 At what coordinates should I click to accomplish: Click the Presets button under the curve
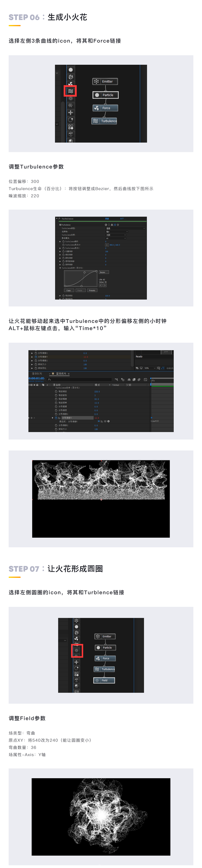[92, 291]
